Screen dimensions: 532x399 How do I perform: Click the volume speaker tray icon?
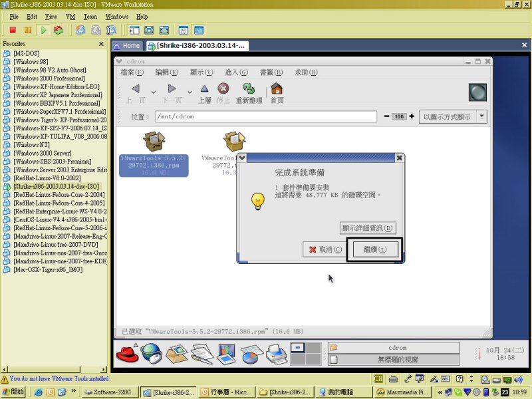[518, 379]
